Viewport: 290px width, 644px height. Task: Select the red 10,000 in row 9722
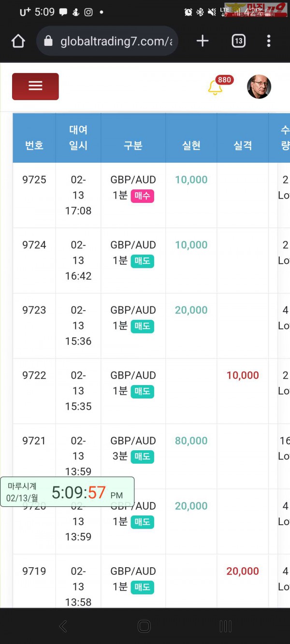pos(243,375)
